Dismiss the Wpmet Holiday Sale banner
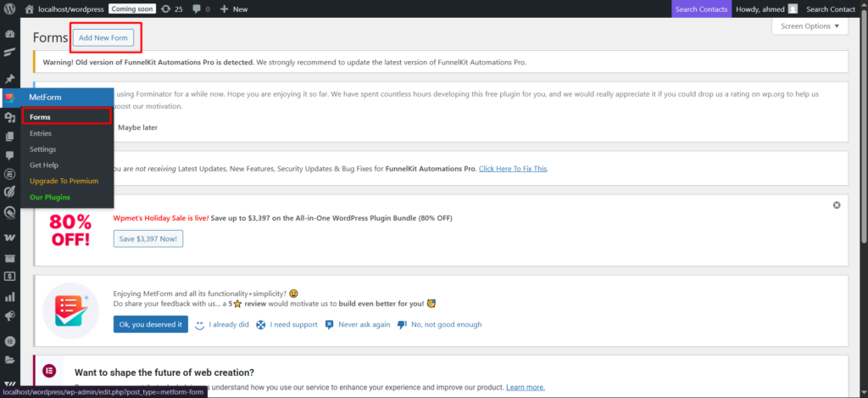Viewport: 868px width, 398px height. pyautogui.click(x=837, y=205)
